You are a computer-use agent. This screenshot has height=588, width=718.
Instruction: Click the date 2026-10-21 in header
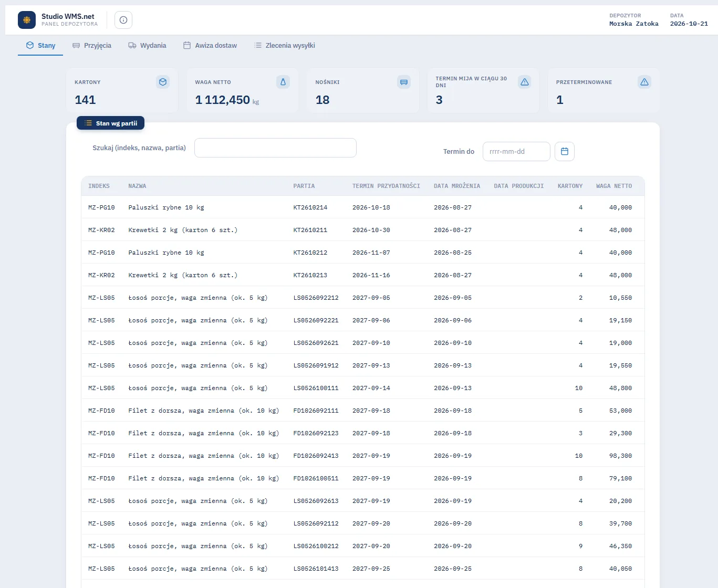(x=689, y=24)
